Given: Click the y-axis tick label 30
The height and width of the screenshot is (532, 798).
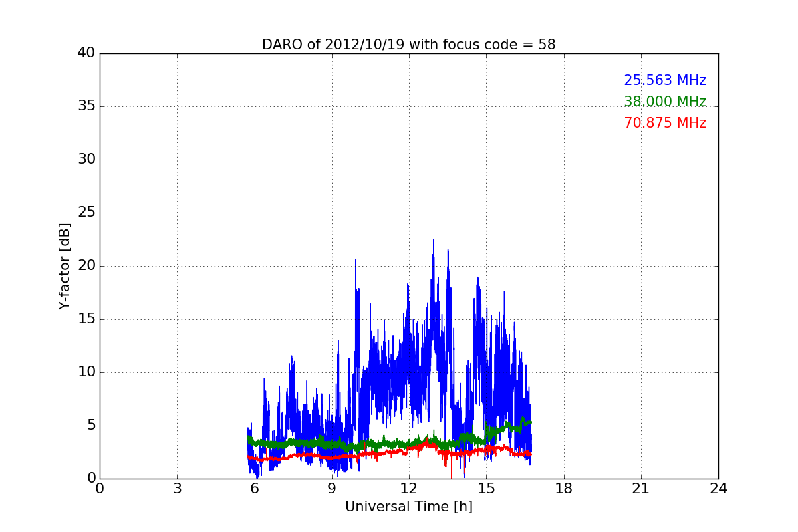Looking at the screenshot, I should [86, 160].
